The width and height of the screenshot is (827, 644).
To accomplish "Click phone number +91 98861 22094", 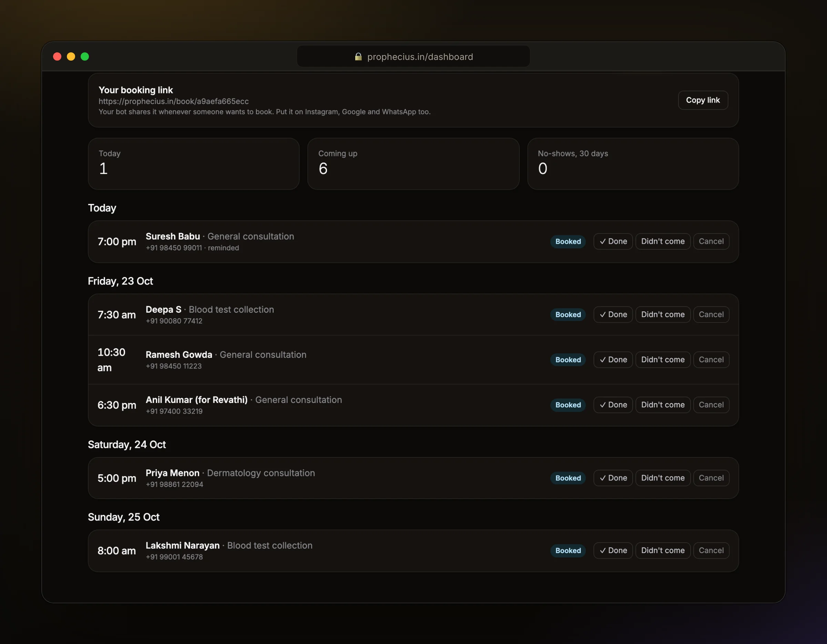I will [x=175, y=484].
